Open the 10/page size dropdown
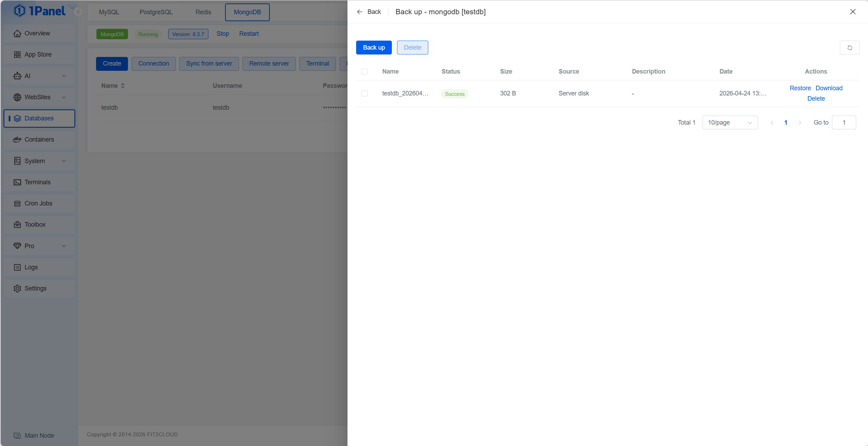 point(730,123)
